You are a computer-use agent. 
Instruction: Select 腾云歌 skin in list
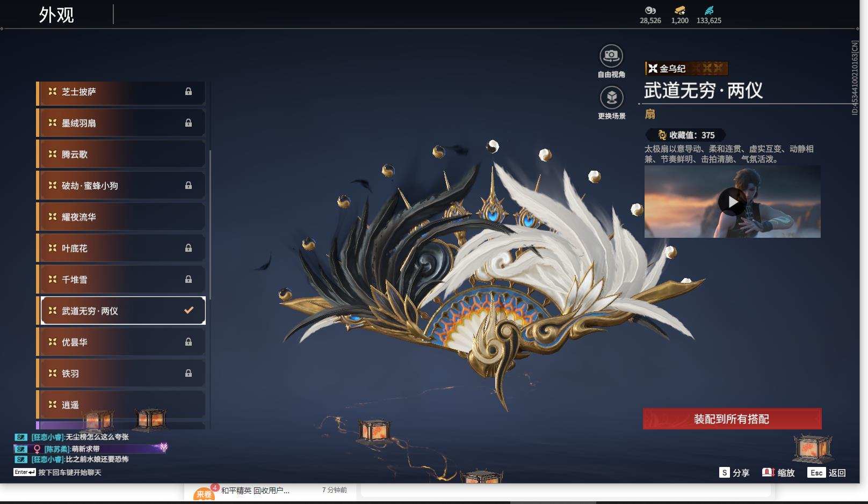(x=121, y=154)
